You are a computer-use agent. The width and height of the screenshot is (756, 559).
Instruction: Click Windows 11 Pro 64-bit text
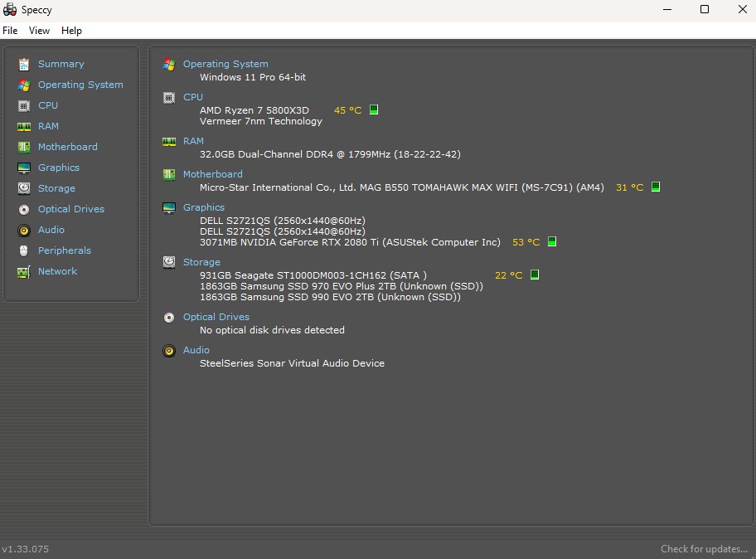click(x=253, y=77)
